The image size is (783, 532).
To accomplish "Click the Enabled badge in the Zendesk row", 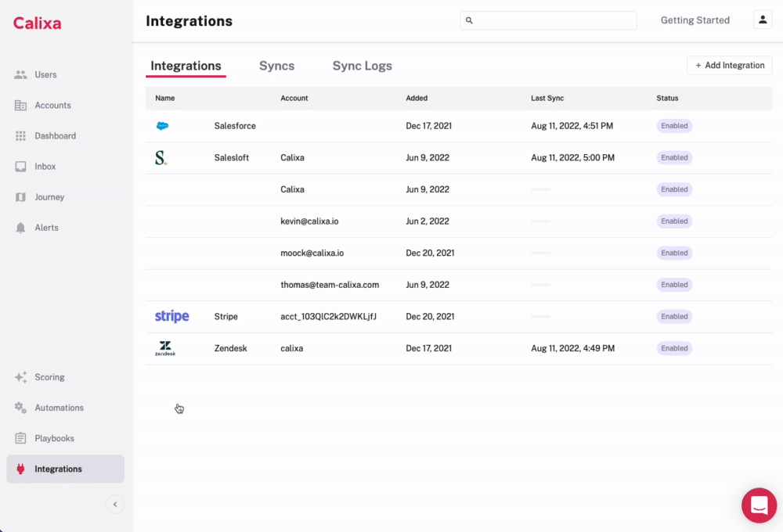I will [x=674, y=348].
